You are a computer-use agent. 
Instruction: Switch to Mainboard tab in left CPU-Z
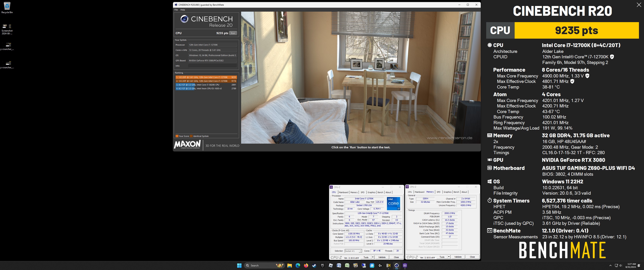point(344,192)
